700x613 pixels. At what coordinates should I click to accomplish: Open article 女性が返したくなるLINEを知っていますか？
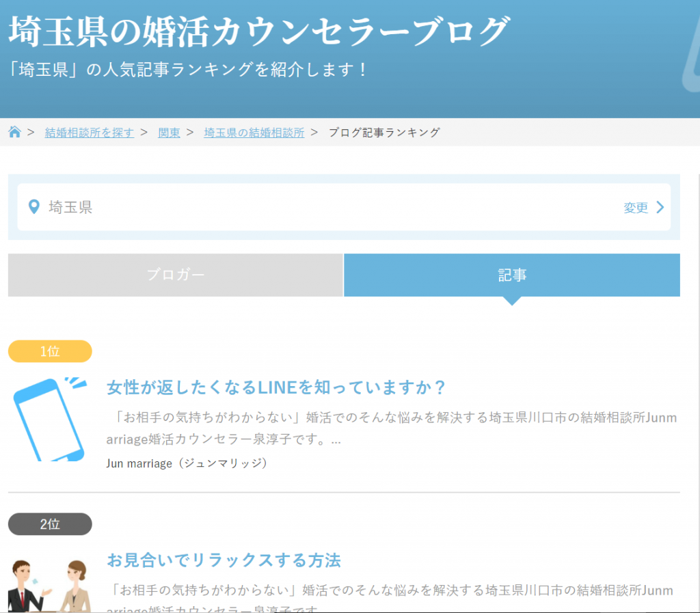pos(276,388)
